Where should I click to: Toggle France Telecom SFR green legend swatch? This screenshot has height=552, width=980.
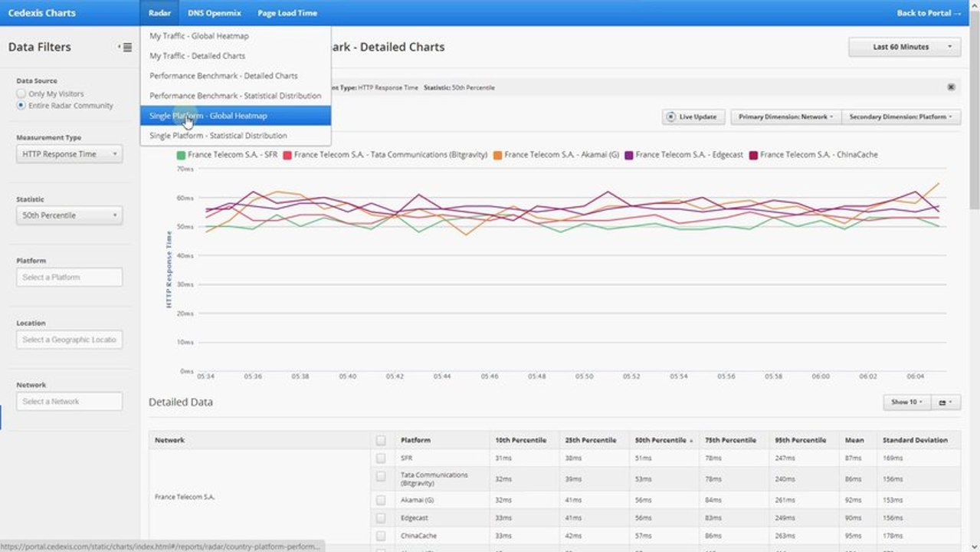point(181,155)
